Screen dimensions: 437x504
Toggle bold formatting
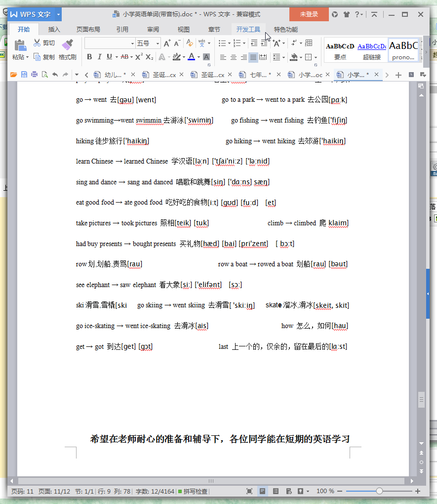[90, 57]
